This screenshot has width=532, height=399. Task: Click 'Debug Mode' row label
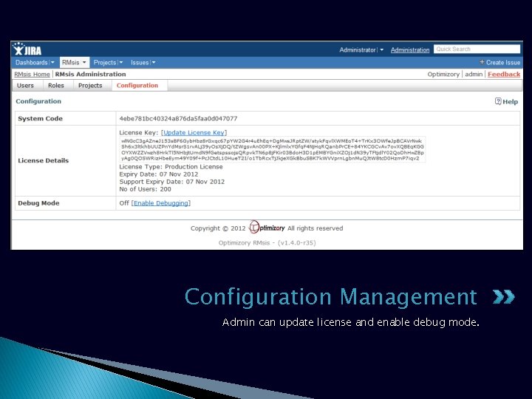38,203
